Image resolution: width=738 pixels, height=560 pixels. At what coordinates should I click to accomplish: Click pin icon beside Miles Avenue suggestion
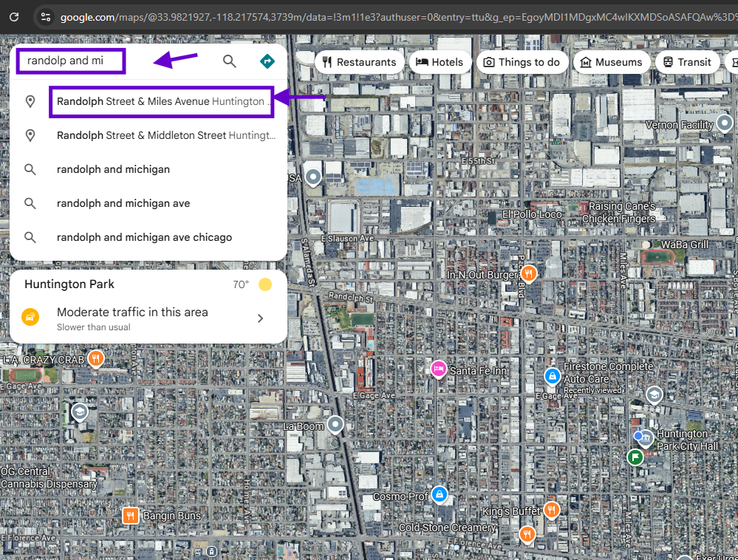coord(30,101)
